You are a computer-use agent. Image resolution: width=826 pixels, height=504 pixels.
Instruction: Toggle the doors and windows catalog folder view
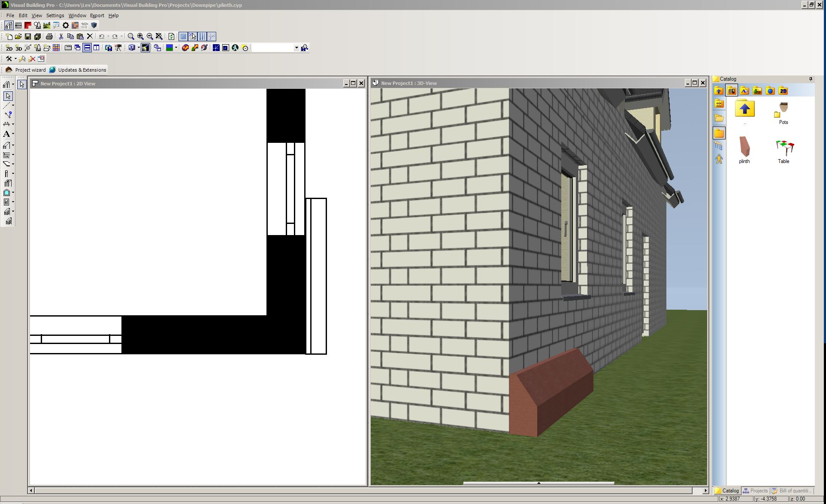[732, 91]
